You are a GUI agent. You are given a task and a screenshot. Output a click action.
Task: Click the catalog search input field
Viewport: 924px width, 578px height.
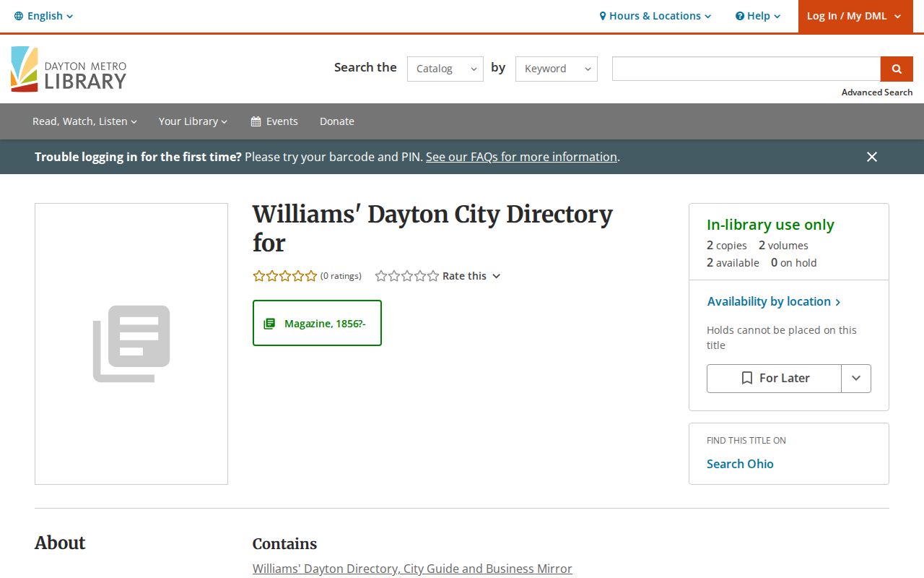coord(746,69)
